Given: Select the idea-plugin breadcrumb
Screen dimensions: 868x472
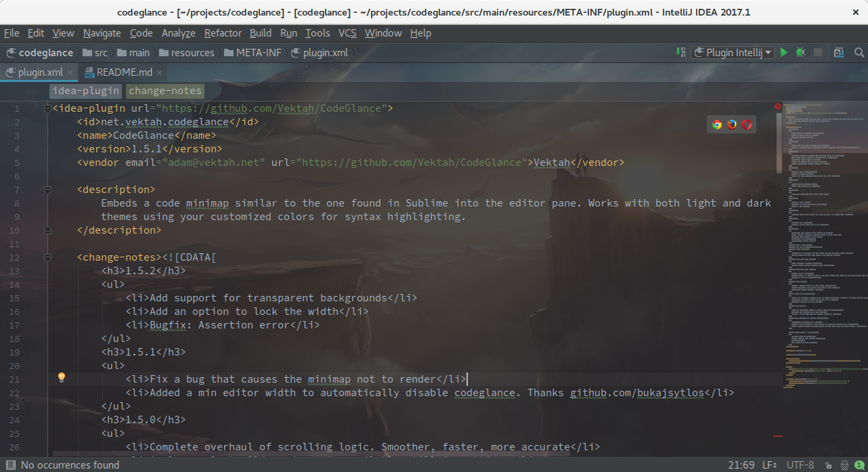Looking at the screenshot, I should point(85,90).
